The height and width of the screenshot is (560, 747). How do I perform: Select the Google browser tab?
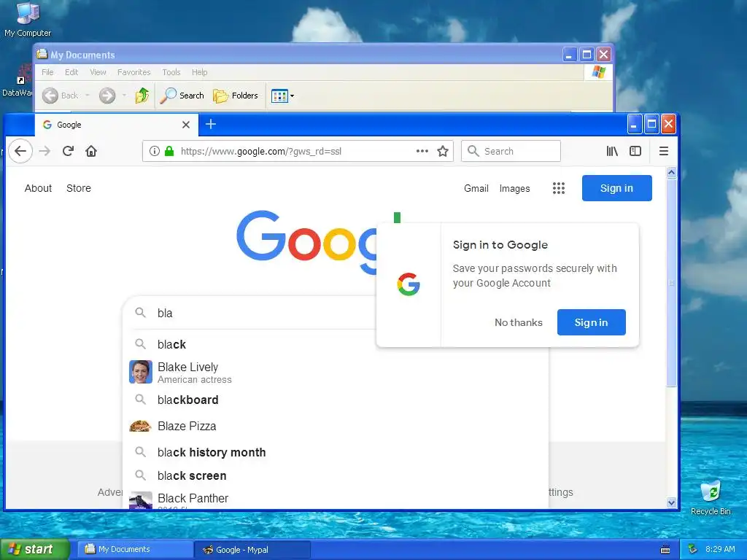(x=116, y=125)
